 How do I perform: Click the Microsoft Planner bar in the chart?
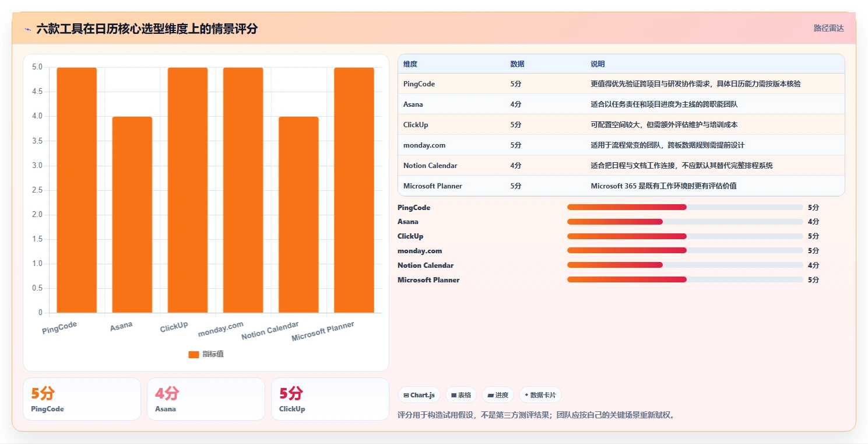[x=354, y=190]
